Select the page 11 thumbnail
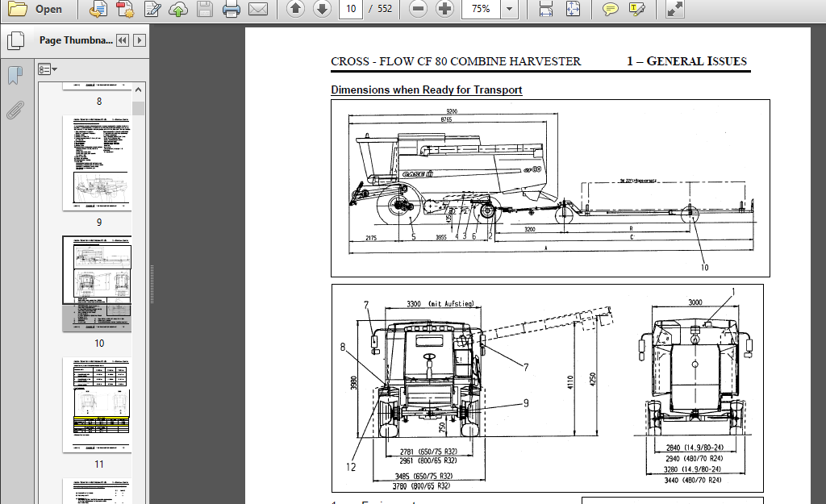Image resolution: width=826 pixels, height=504 pixels. pos(97,405)
